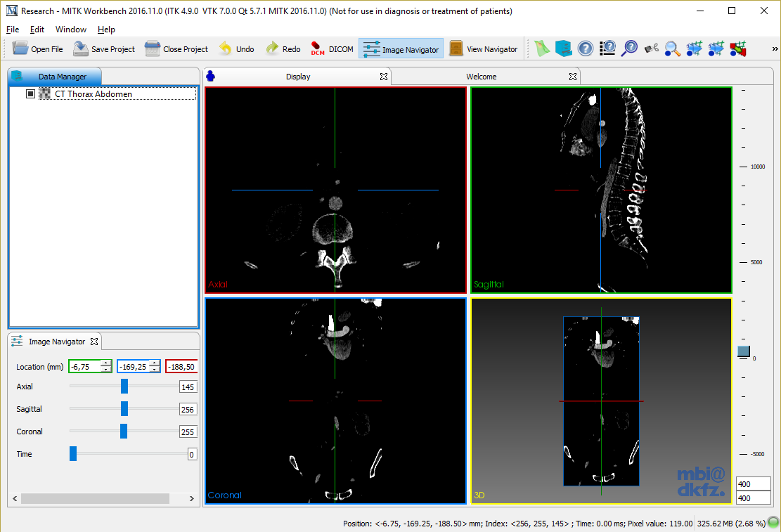Image resolution: width=781 pixels, height=532 pixels.
Task: Click the first blue arrow grid toolbar icon
Action: (694, 48)
